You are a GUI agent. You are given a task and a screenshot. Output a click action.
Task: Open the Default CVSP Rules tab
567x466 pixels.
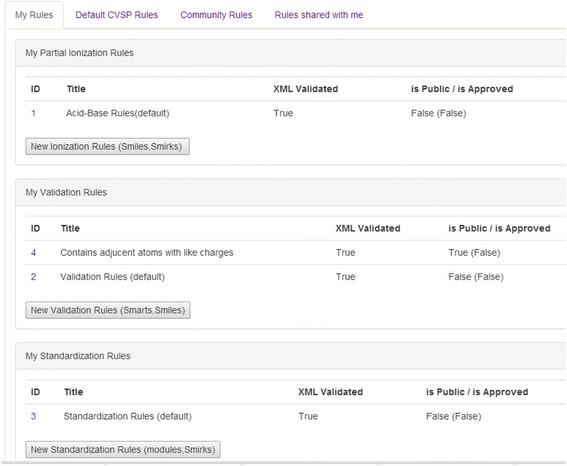[116, 15]
